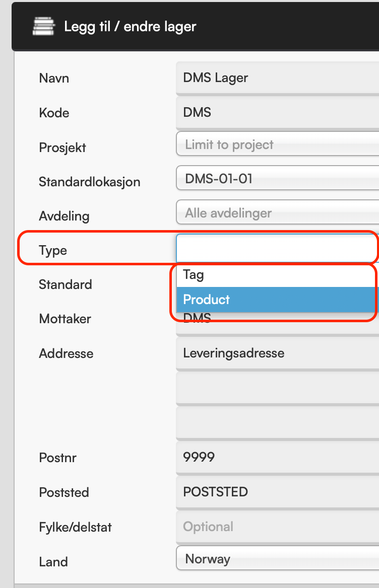Viewport: 379px width, 588px height.
Task: Choose Product in the Type list
Action: coord(275,300)
